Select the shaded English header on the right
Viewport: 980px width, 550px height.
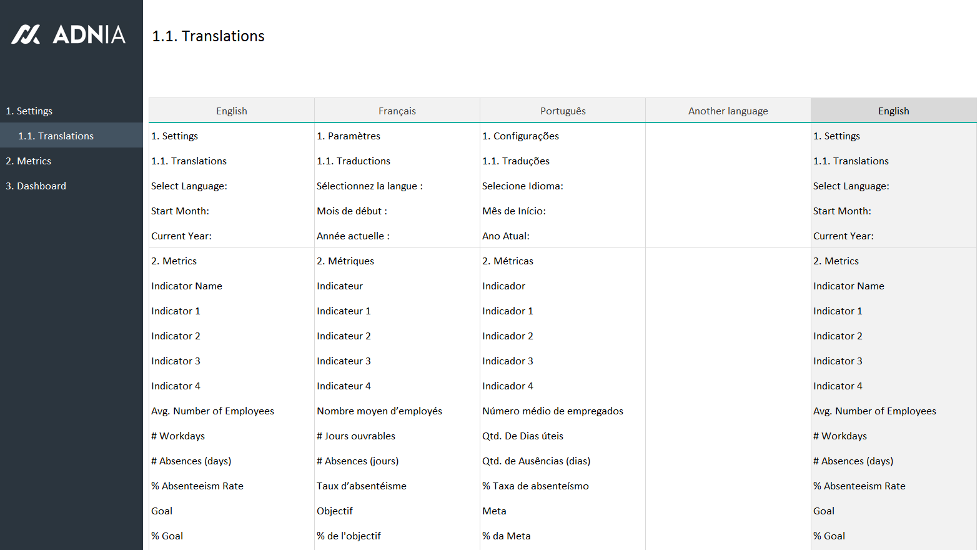click(x=893, y=111)
